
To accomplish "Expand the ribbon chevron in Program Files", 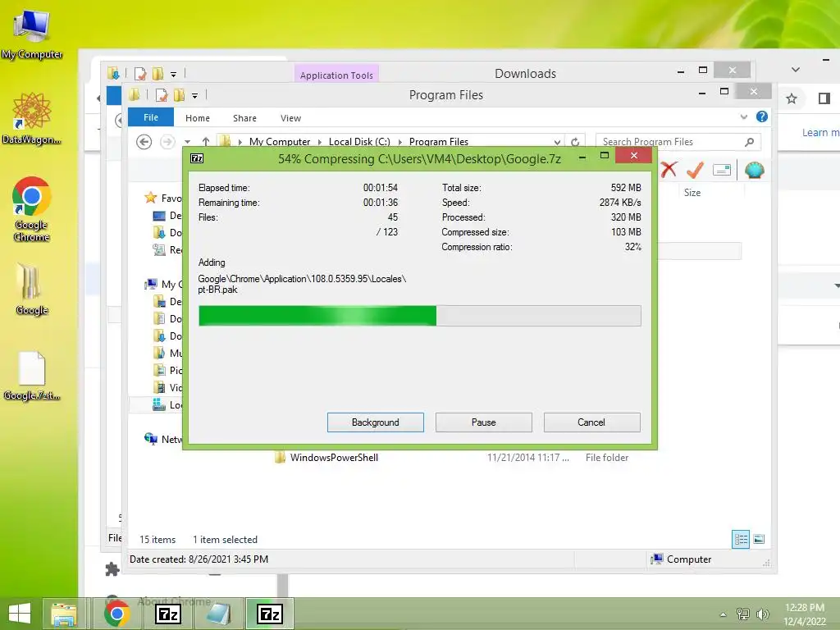I will (x=743, y=116).
